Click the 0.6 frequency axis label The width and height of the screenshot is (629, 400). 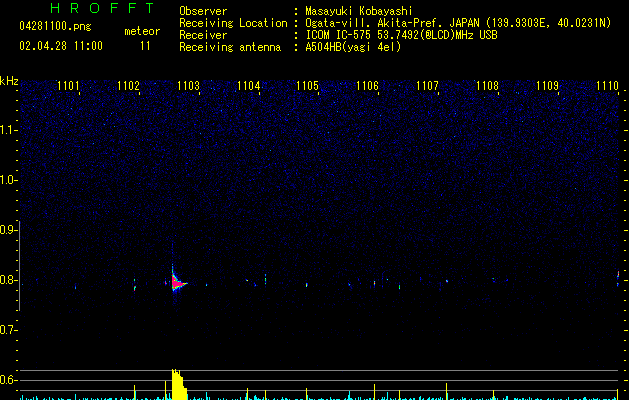(8, 380)
